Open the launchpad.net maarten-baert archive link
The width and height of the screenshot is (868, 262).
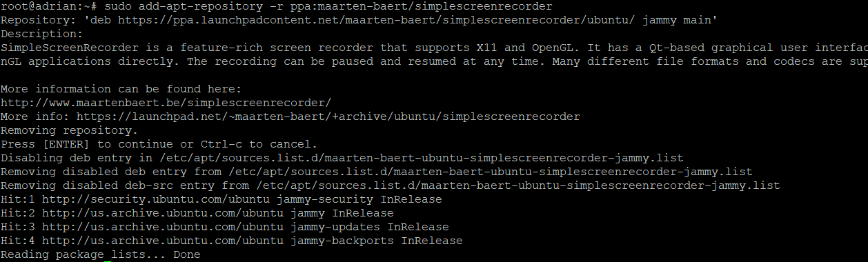(x=328, y=117)
